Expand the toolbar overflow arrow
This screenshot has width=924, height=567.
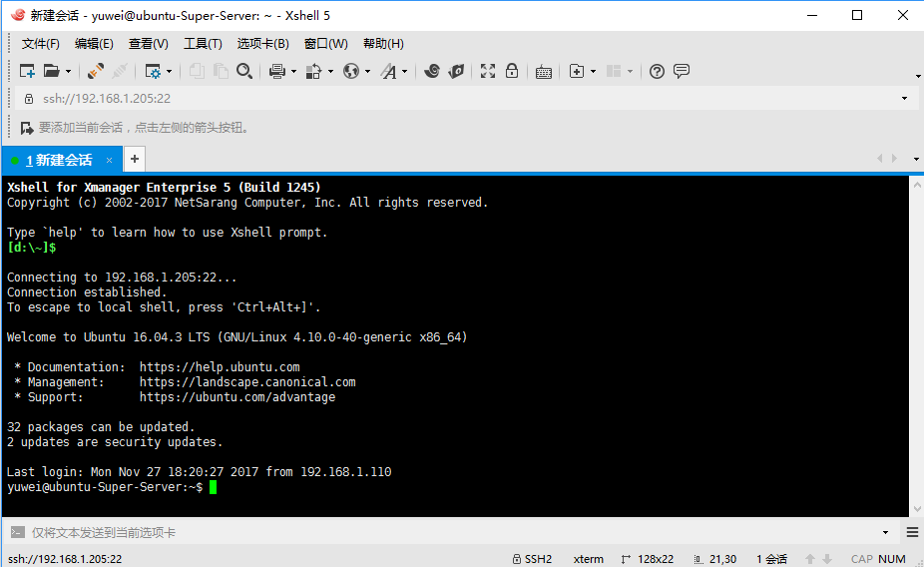[x=918, y=76]
